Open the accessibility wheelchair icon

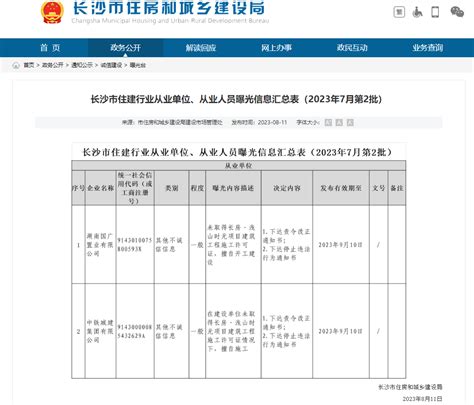(x=417, y=12)
